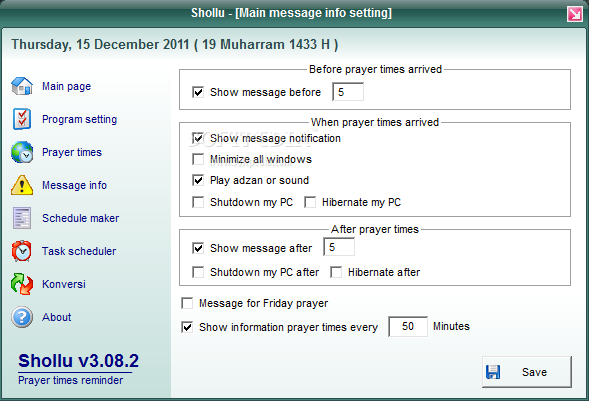This screenshot has height=401, width=589.
Task: Open the Main page menu
Action: pos(66,86)
